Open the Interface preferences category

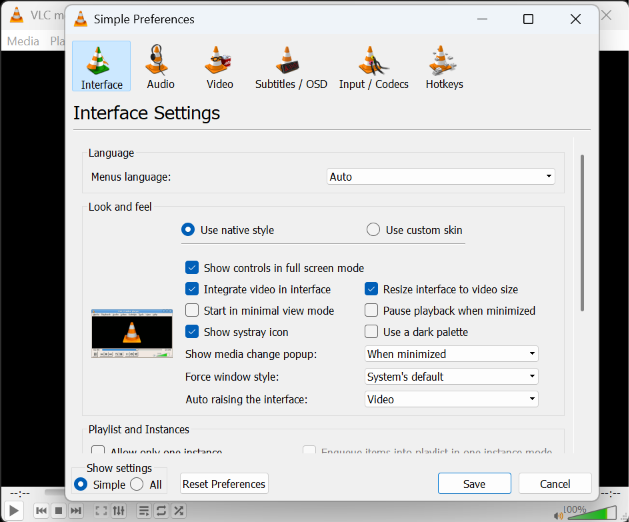point(101,66)
